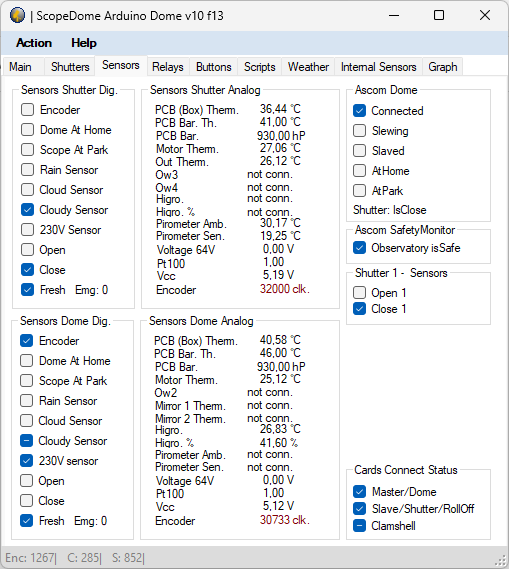This screenshot has width=509, height=569.
Task: Uncheck Cloudy Sensor in Sensors Shutter Dig.
Action: [x=28, y=209]
